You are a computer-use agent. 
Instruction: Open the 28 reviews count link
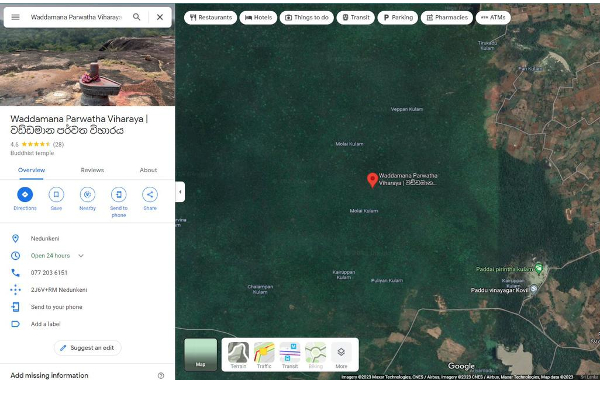coord(58,144)
